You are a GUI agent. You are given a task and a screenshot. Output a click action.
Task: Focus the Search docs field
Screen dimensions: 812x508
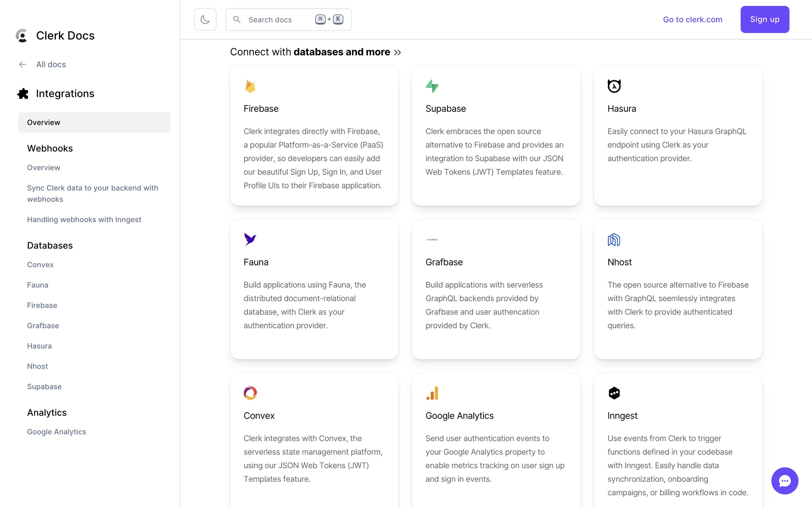pos(279,19)
